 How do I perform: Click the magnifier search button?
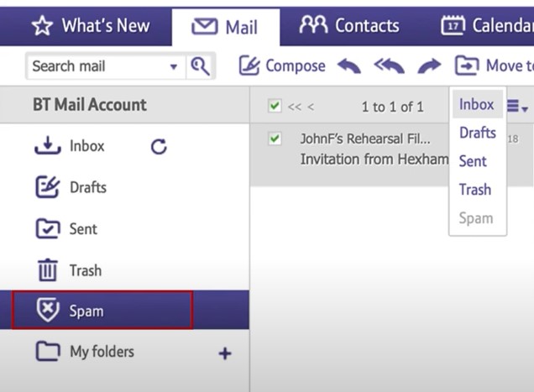coord(200,66)
